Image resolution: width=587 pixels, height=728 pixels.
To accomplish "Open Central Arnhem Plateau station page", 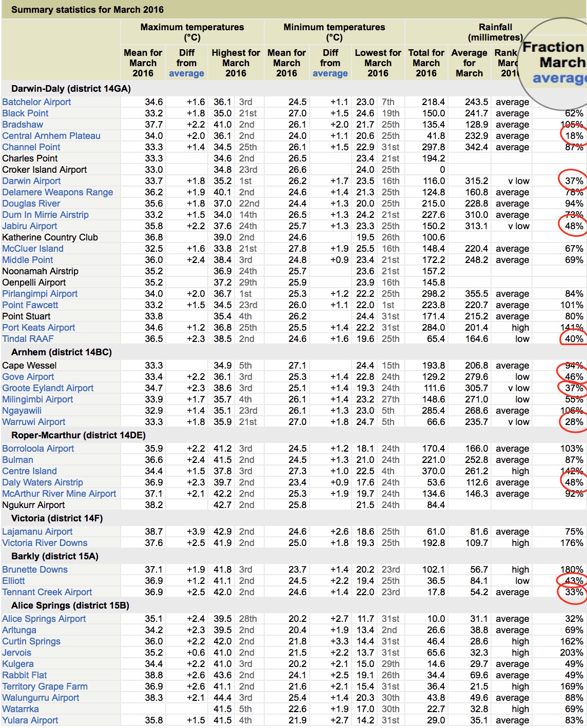I will 51,136.
